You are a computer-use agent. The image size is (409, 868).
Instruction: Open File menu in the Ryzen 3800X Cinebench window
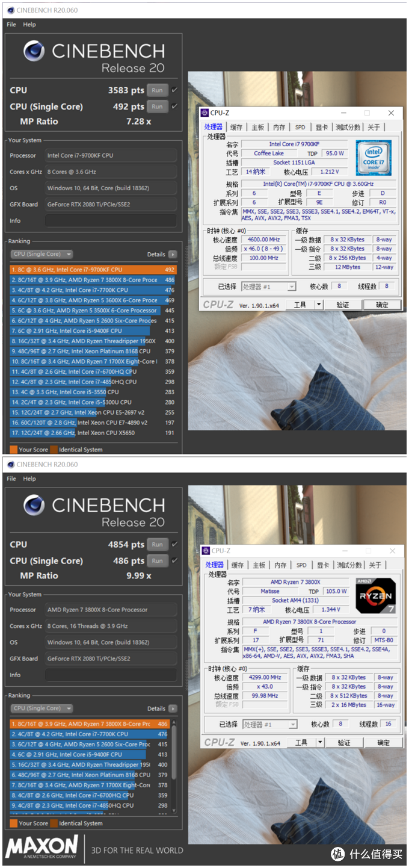tap(11, 479)
